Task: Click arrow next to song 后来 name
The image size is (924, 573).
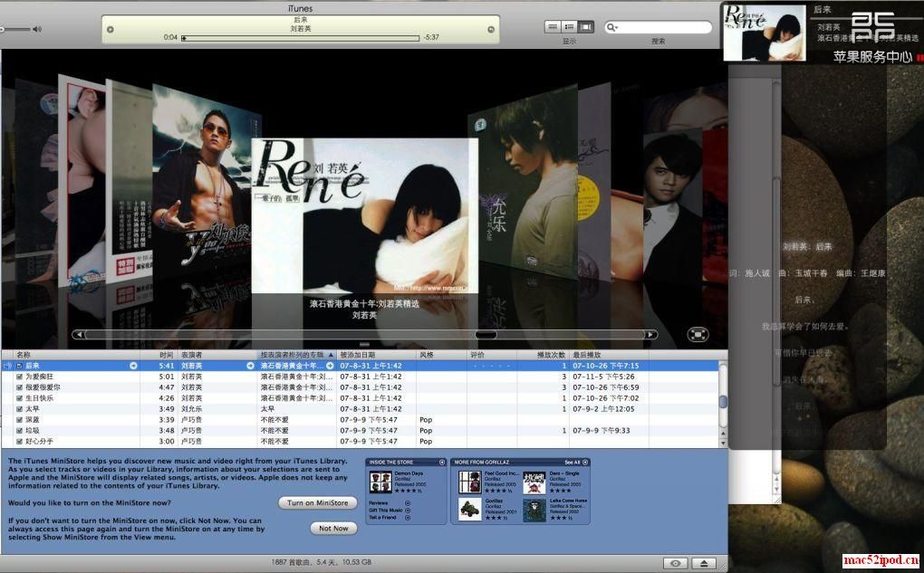Action: [x=133, y=366]
